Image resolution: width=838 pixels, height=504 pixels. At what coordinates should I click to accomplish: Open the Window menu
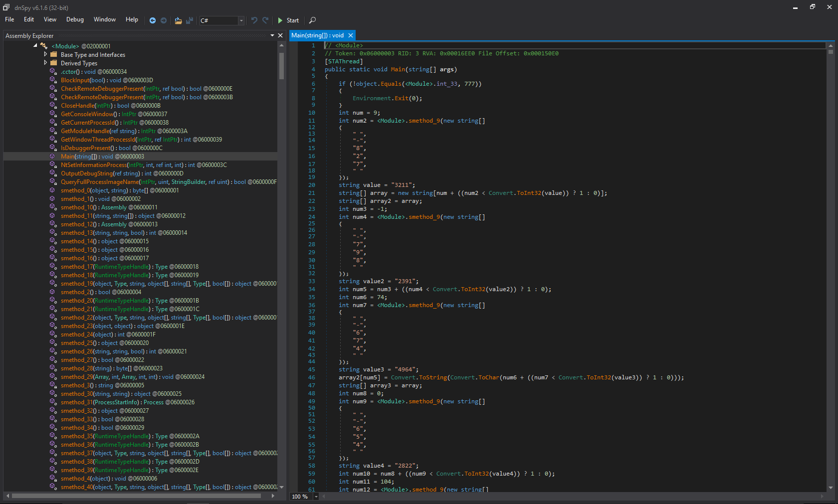tap(105, 19)
